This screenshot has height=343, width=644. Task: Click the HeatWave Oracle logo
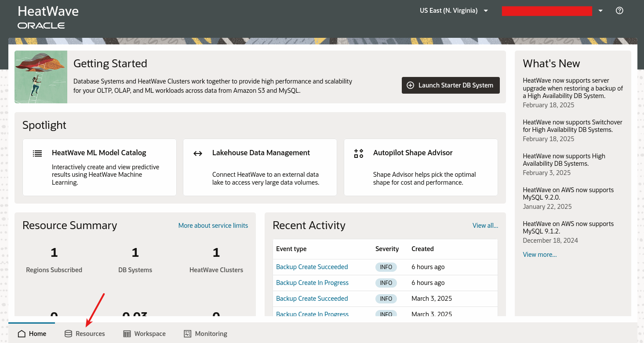pyautogui.click(x=48, y=17)
